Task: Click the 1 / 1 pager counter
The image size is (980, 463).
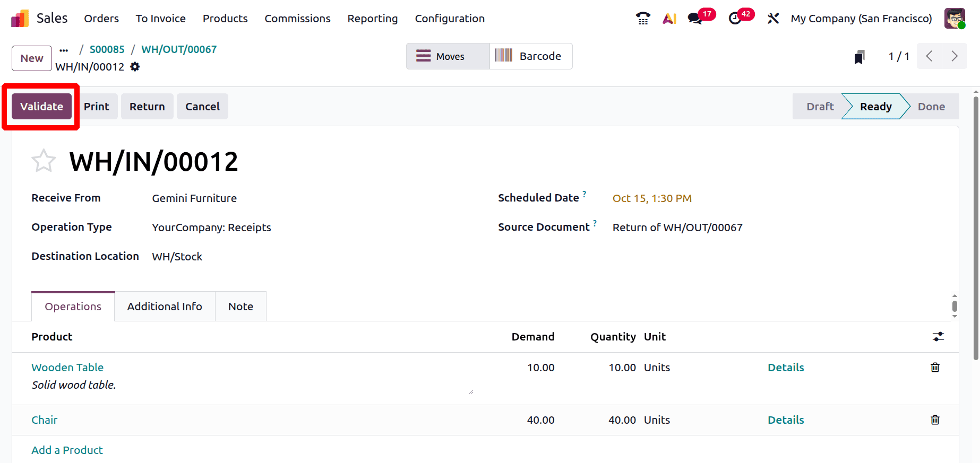Action: (899, 56)
